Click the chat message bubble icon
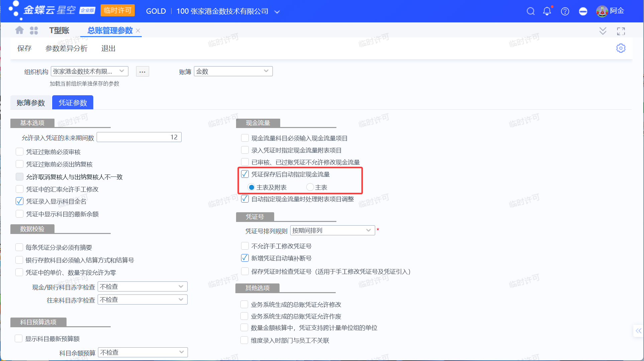 click(583, 11)
